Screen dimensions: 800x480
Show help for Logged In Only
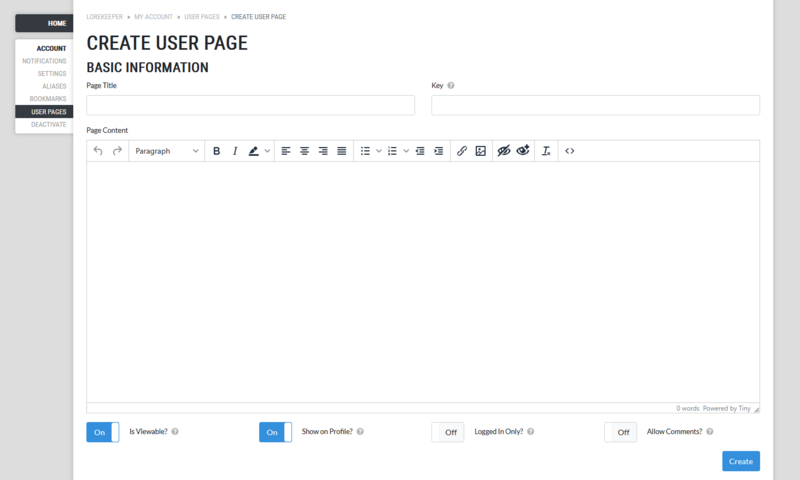click(x=531, y=432)
